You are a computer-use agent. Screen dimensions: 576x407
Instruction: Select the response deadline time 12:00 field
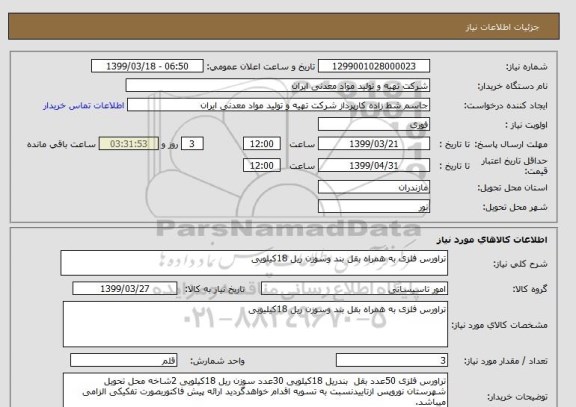[262, 144]
